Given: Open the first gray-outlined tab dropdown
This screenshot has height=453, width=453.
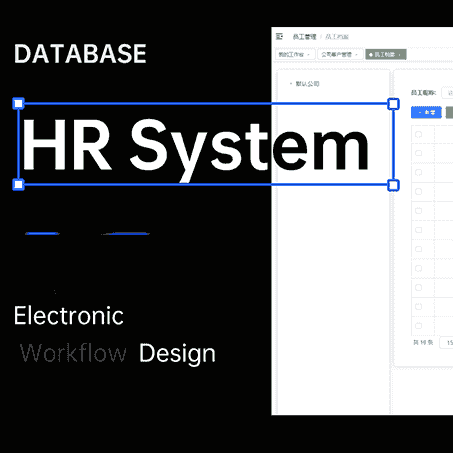Looking at the screenshot, I should [295, 54].
